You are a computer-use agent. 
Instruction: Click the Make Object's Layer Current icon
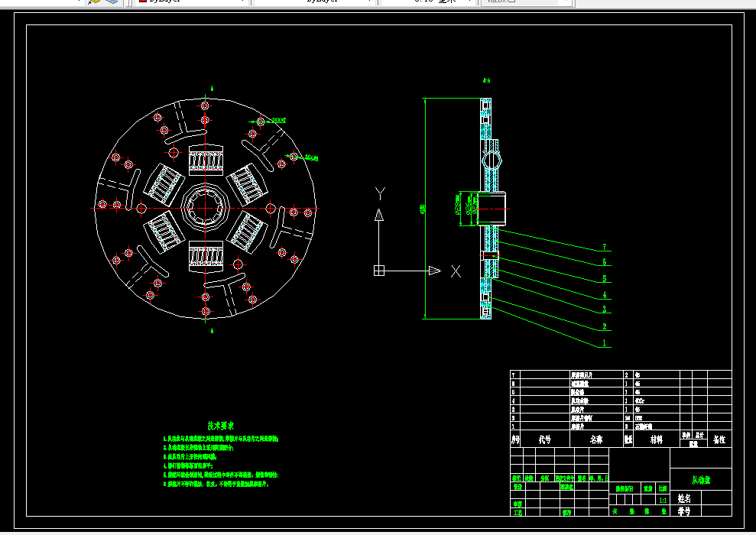[94, 2]
